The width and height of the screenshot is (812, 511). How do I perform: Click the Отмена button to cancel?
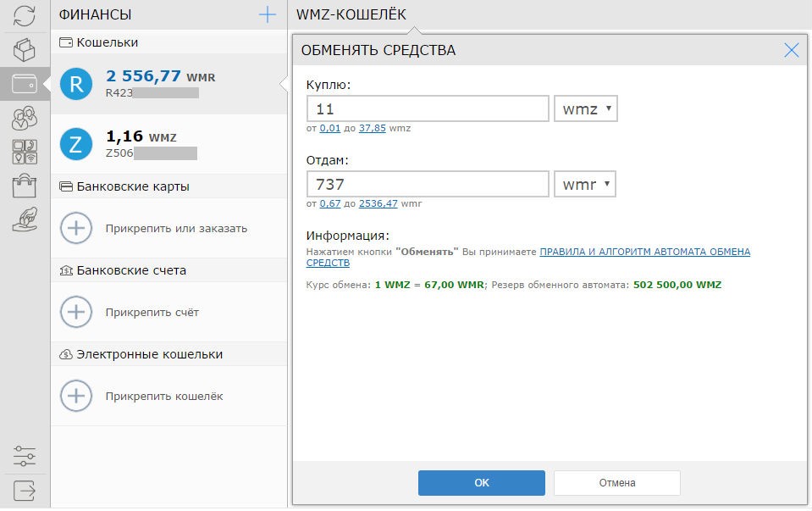pyautogui.click(x=616, y=482)
